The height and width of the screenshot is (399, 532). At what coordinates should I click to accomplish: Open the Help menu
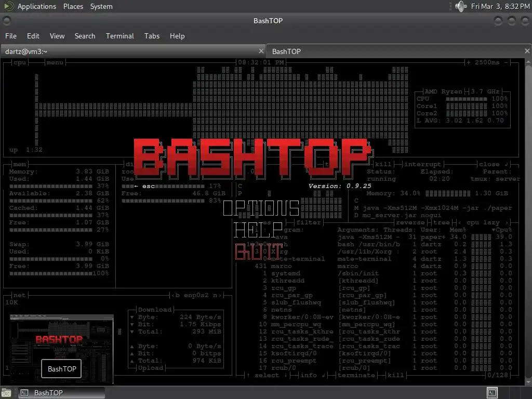[x=177, y=36]
